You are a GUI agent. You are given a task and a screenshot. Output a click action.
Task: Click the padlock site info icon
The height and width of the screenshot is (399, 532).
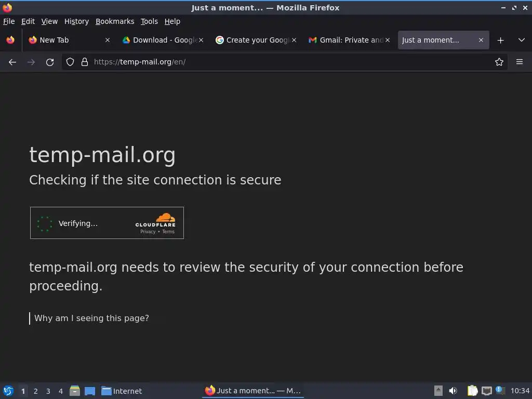click(85, 62)
